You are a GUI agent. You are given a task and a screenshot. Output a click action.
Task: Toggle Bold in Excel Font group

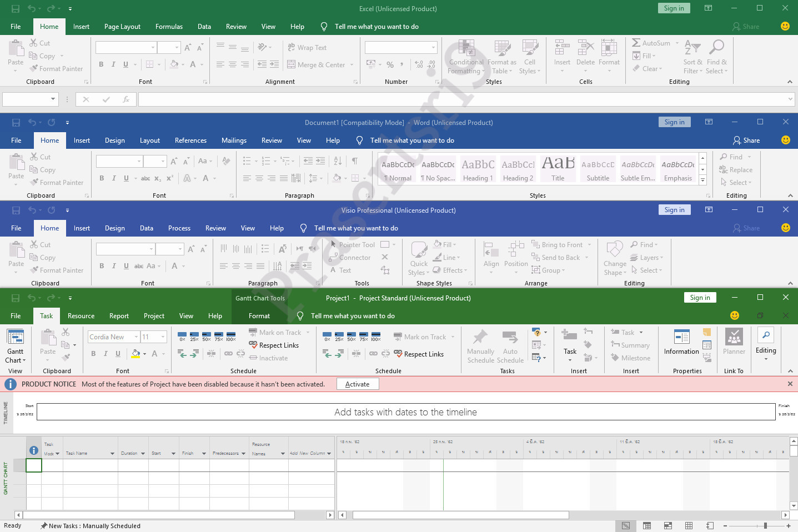pos(101,64)
